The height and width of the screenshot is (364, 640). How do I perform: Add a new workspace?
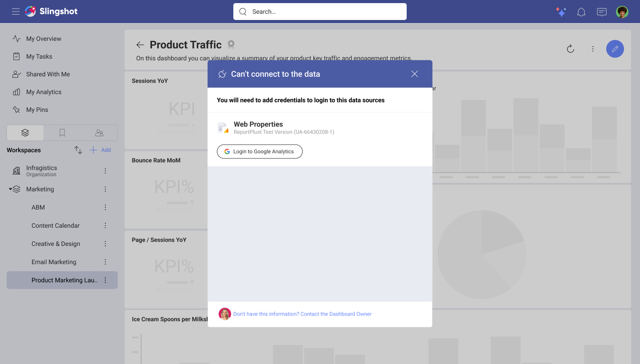(100, 150)
